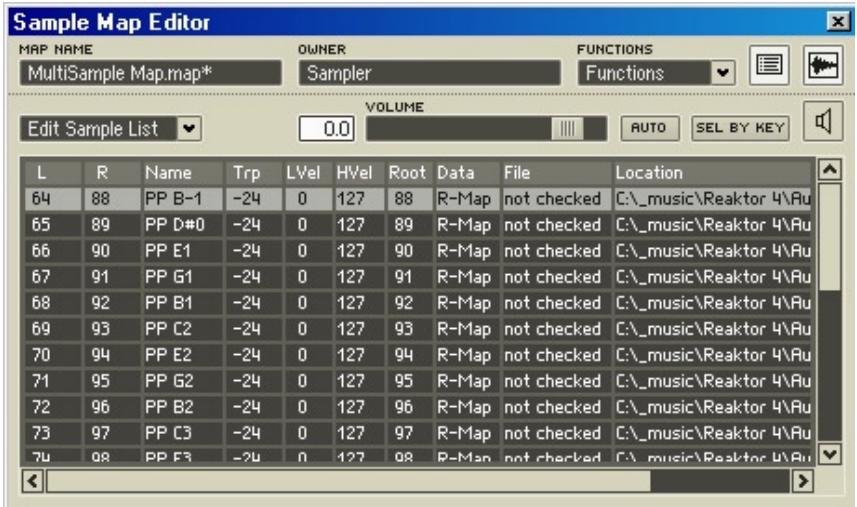The image size is (857, 507).
Task: Click the Data column header
Action: 467,173
